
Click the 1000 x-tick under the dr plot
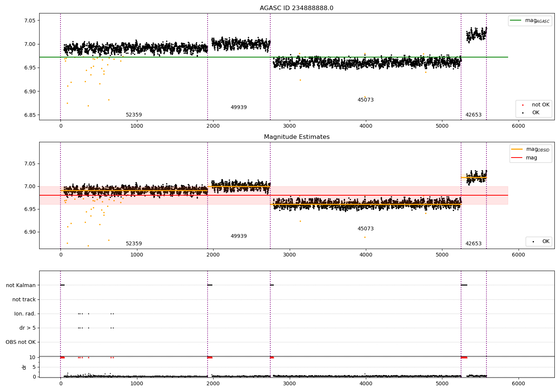137,384
